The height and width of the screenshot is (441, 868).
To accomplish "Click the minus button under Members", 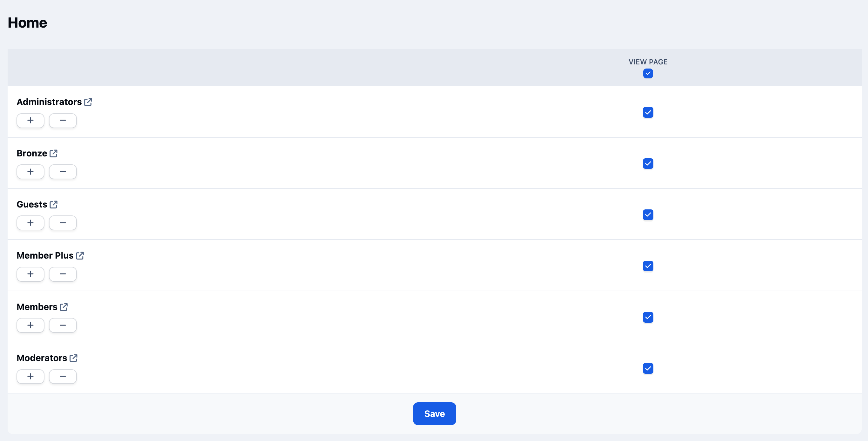I will tap(63, 325).
